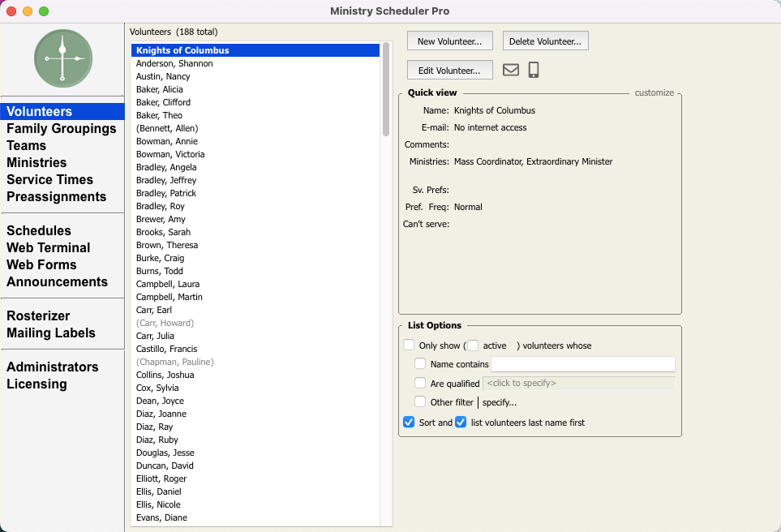
Task: Click the mobile phone text icon
Action: pos(534,70)
